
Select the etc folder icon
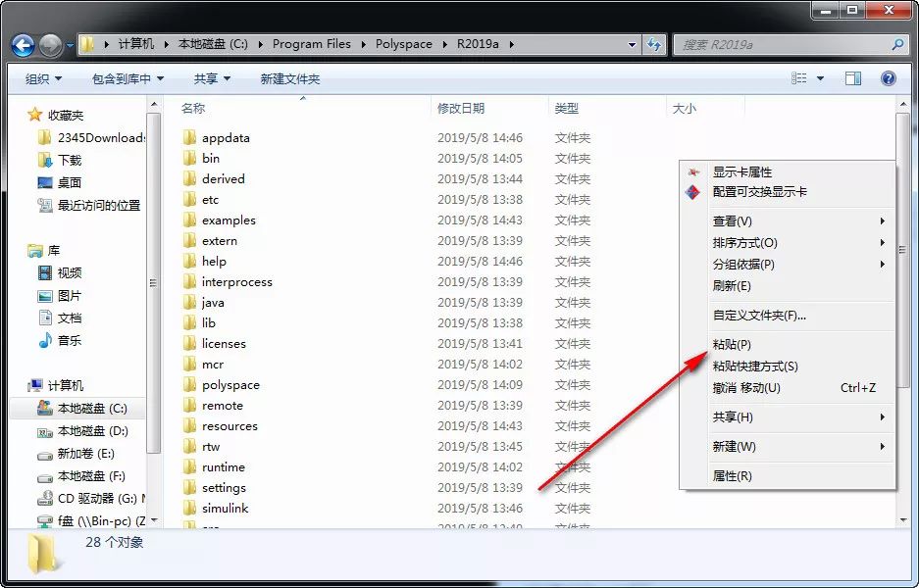pyautogui.click(x=189, y=200)
